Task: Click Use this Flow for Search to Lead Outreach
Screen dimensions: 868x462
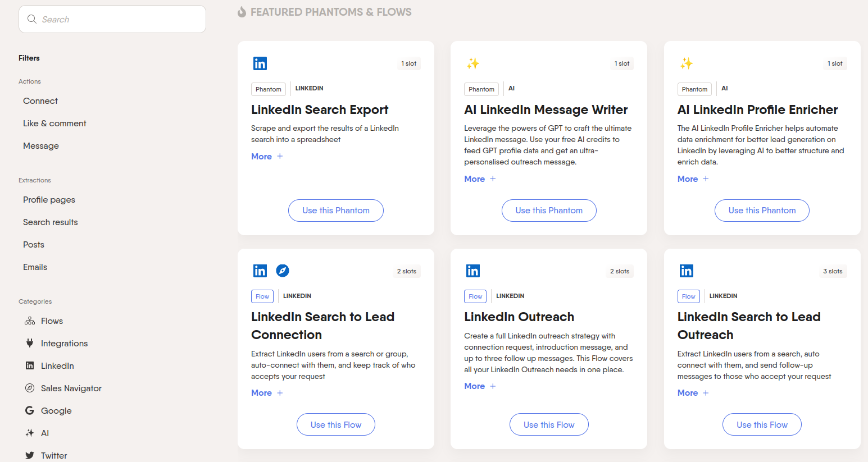Action: pos(762,425)
